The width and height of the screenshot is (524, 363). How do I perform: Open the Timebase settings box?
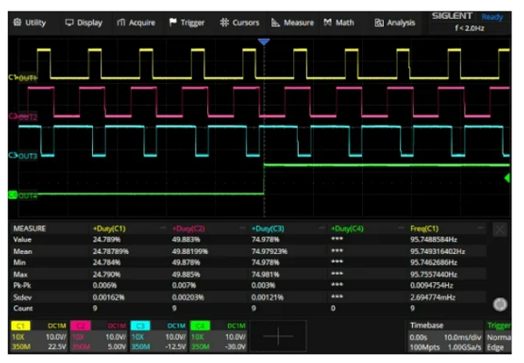(x=446, y=337)
